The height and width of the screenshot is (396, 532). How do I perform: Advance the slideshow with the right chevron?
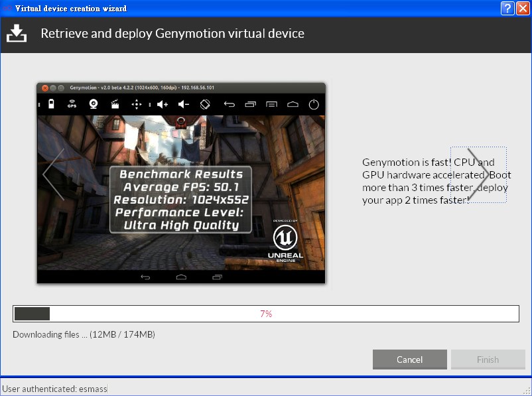click(x=478, y=175)
